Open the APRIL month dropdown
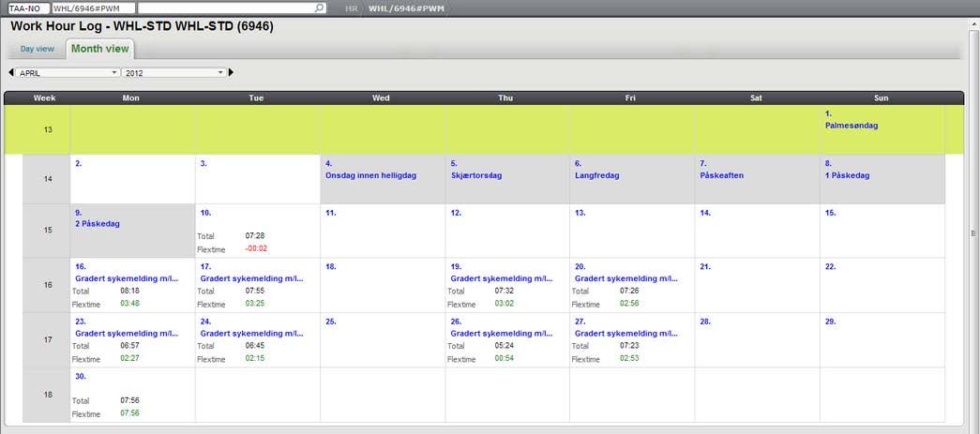Image resolution: width=980 pixels, height=434 pixels. (67, 72)
